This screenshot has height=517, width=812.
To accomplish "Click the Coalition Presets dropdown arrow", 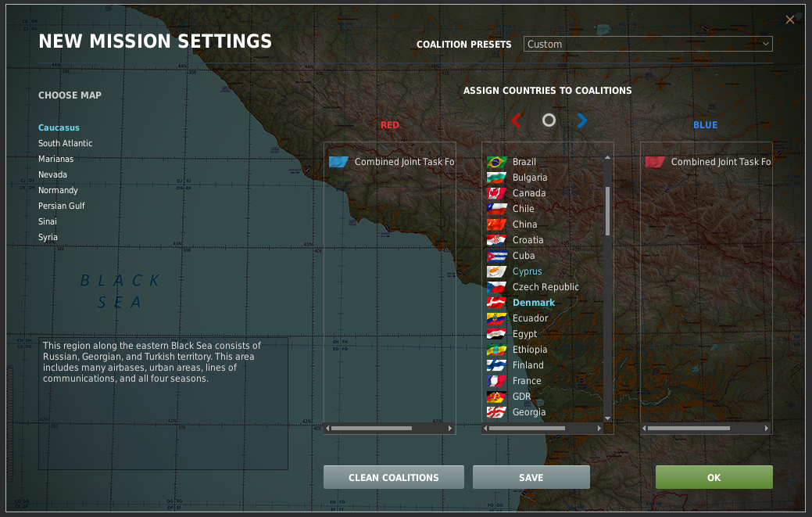I will pos(765,44).
